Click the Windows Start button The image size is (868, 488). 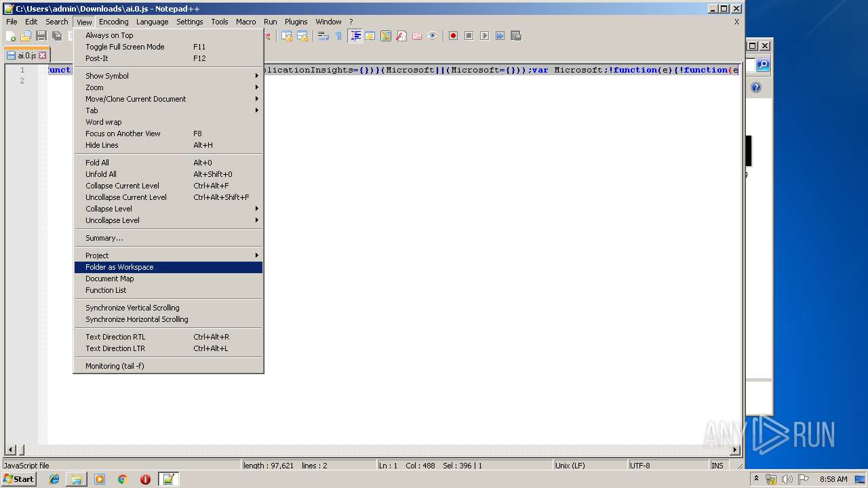point(19,479)
